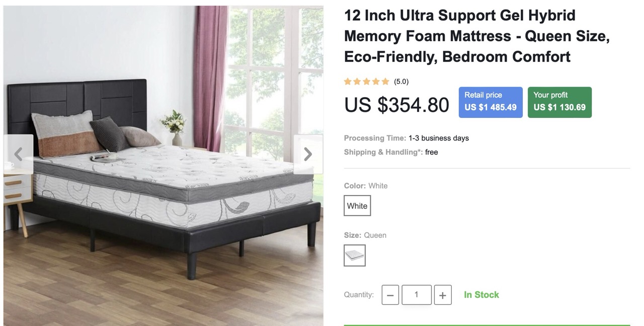Screen dimensions: 644x326
Task: Select the White color option
Action: click(357, 206)
